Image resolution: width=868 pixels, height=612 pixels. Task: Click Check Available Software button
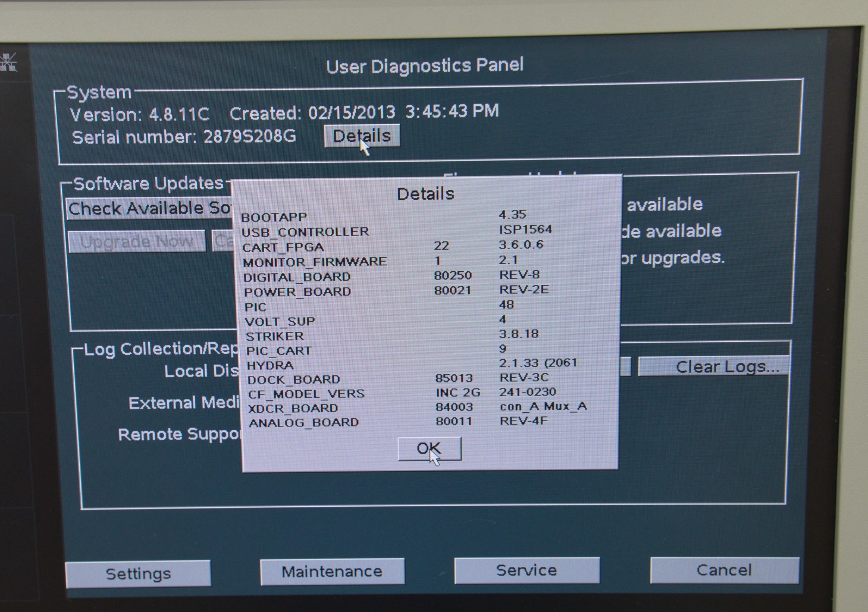coord(149,208)
